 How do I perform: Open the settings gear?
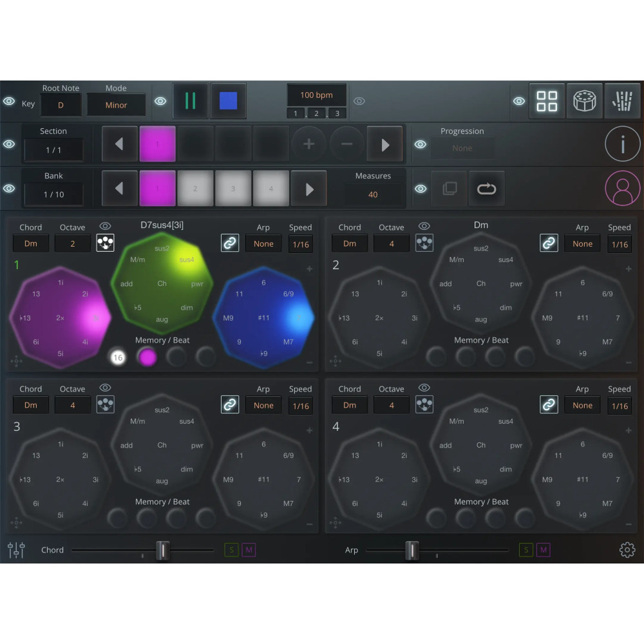627,550
